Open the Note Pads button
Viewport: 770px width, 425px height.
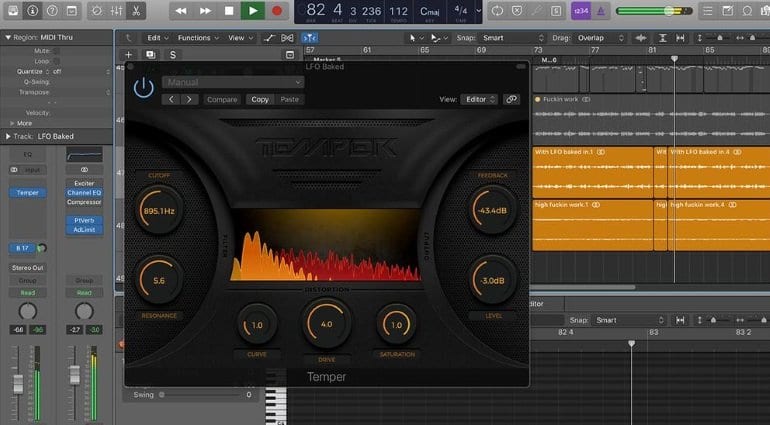point(727,11)
